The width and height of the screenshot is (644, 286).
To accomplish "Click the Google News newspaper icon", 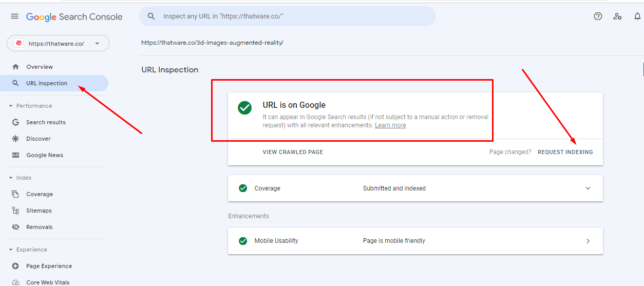I will (15, 155).
